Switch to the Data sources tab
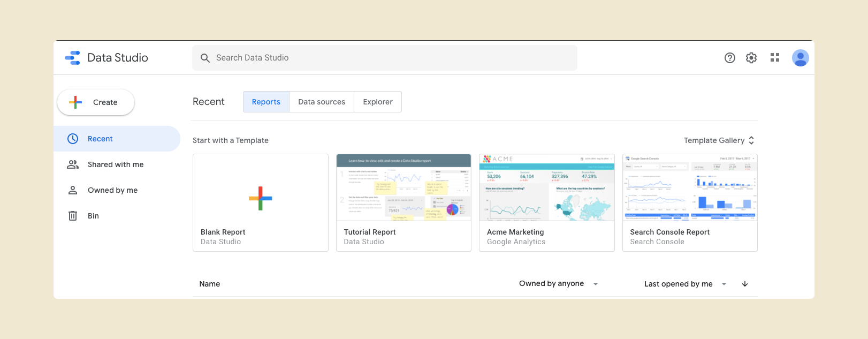 322,102
